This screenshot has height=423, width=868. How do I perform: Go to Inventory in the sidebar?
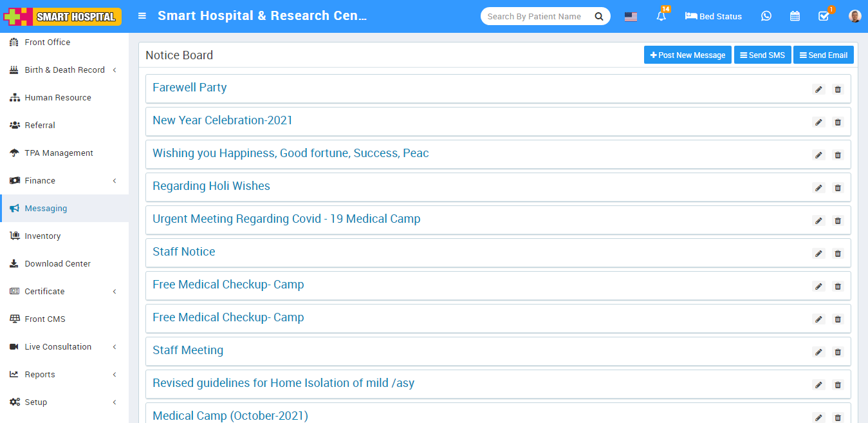coord(42,236)
